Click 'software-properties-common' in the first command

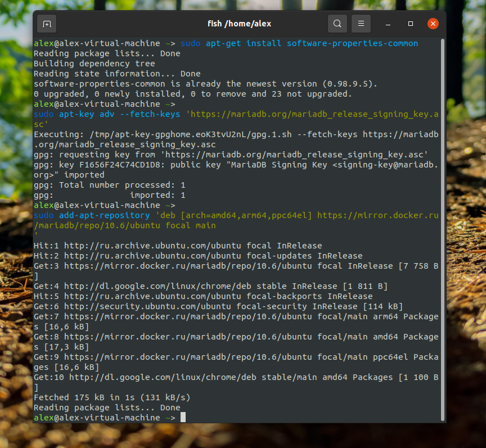pos(352,43)
